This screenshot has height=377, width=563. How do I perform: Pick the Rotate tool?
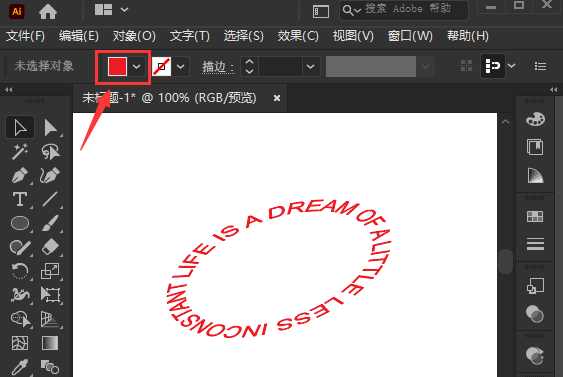[x=20, y=271]
